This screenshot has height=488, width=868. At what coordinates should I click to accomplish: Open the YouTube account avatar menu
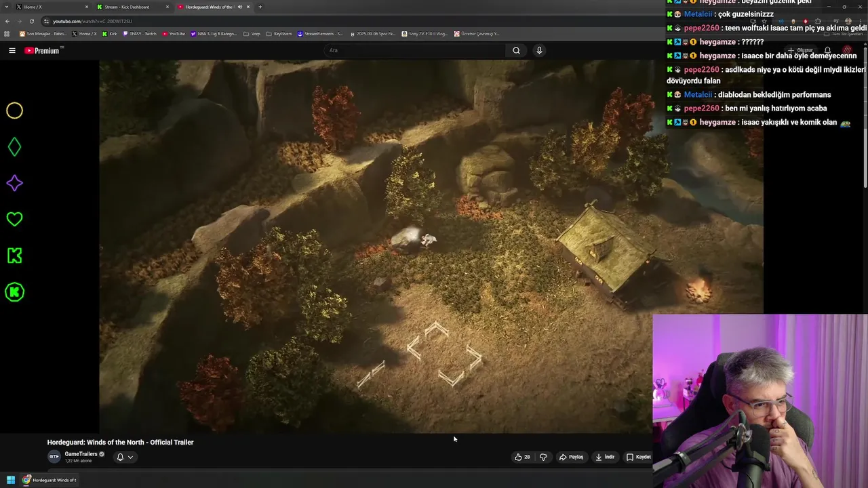click(x=847, y=50)
